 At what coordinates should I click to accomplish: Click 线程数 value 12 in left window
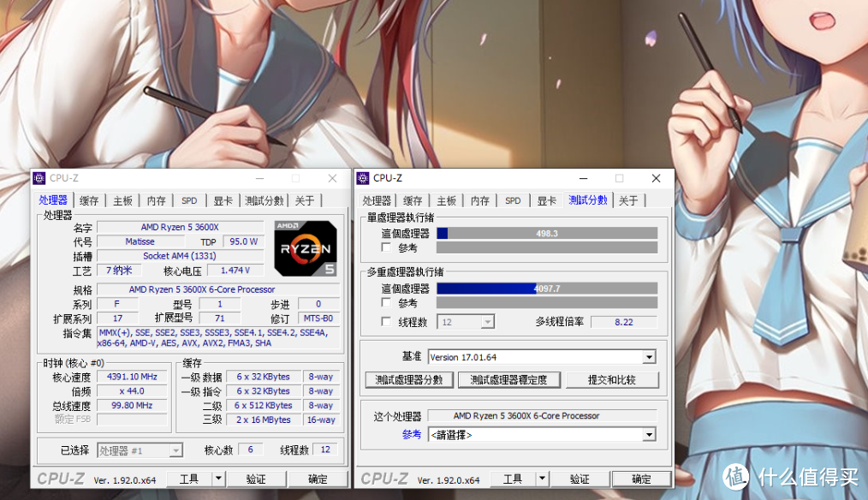tap(325, 449)
